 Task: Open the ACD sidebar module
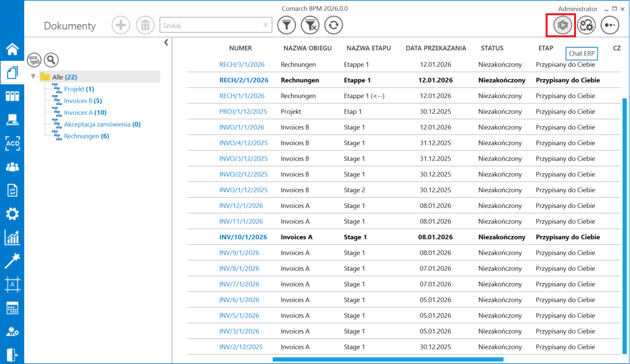(12, 143)
